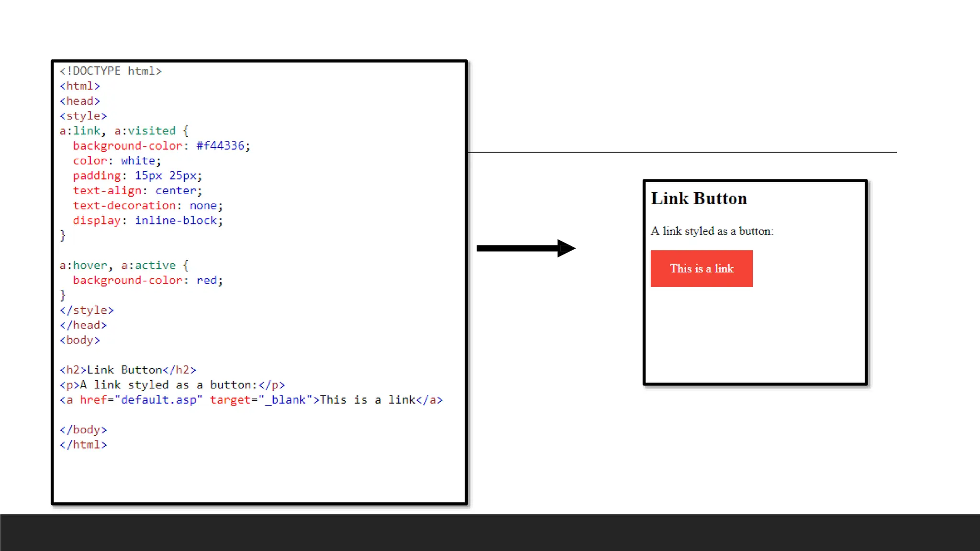Click the '#f44336' color value in the code
Image resolution: width=980 pixels, height=551 pixels.
coord(220,145)
